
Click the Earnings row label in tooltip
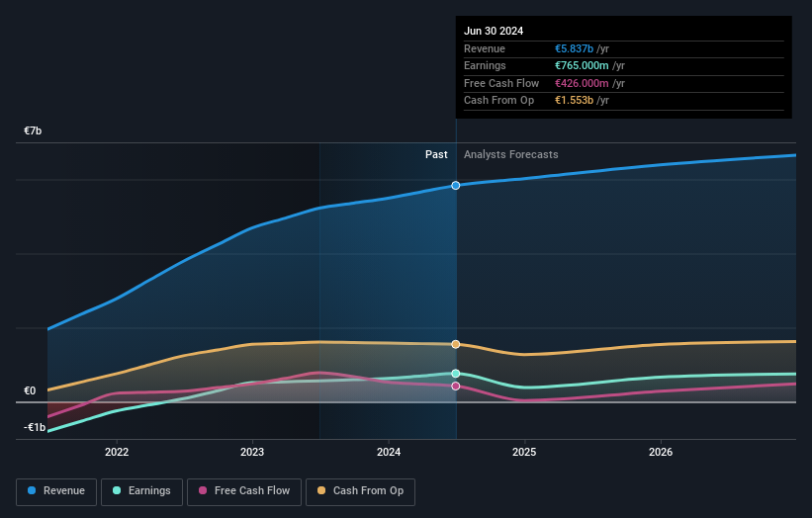pos(485,65)
